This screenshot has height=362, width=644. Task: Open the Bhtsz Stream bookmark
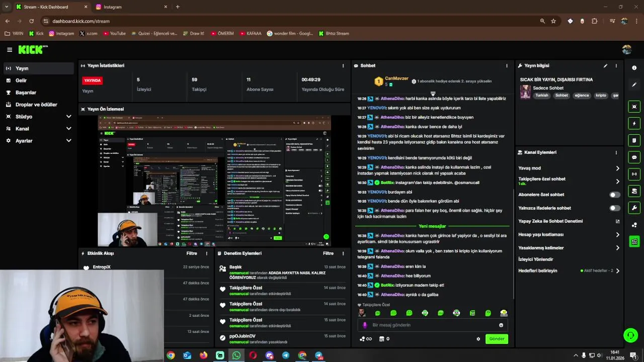click(334, 34)
